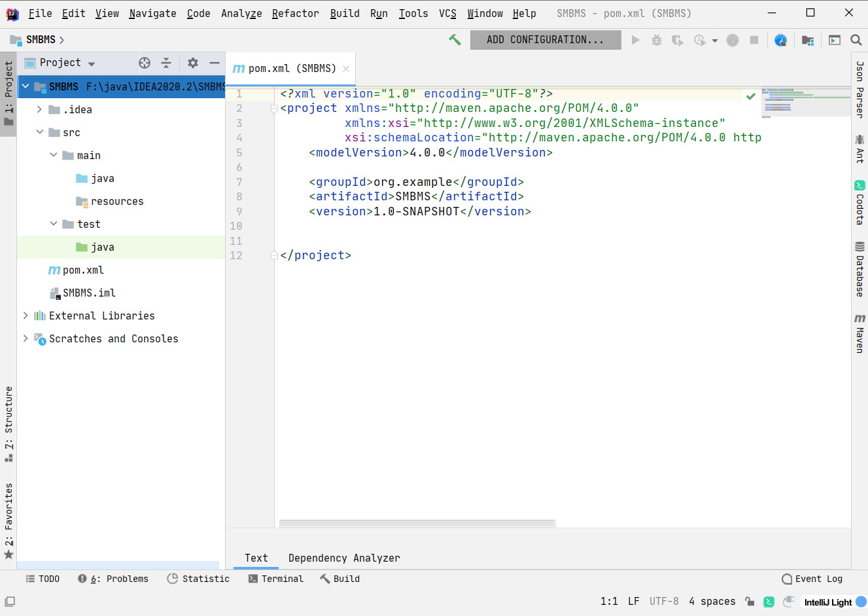This screenshot has height=616, width=868.
Task: Open the Database tool window on right strip
Action: [859, 269]
